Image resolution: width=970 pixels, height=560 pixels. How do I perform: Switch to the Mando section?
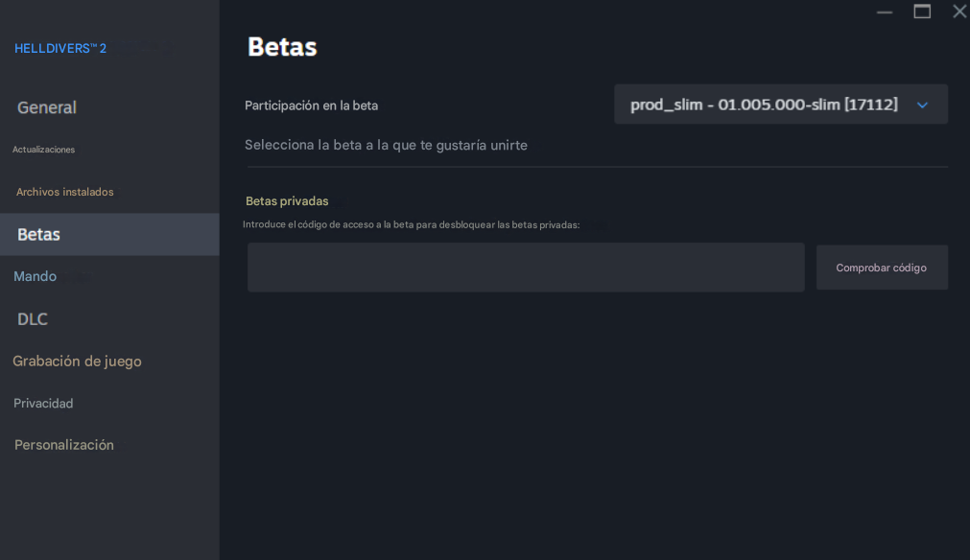click(x=35, y=276)
